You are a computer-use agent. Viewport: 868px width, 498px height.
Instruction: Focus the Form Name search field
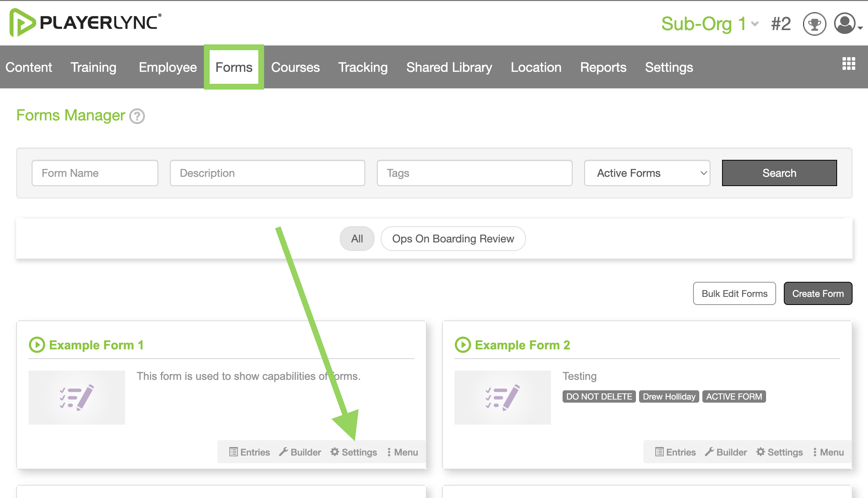[x=95, y=173]
